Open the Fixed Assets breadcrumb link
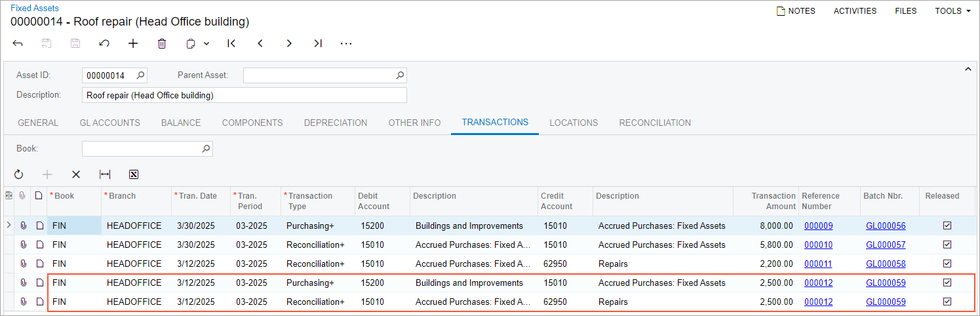The width and height of the screenshot is (980, 316). pos(35,9)
